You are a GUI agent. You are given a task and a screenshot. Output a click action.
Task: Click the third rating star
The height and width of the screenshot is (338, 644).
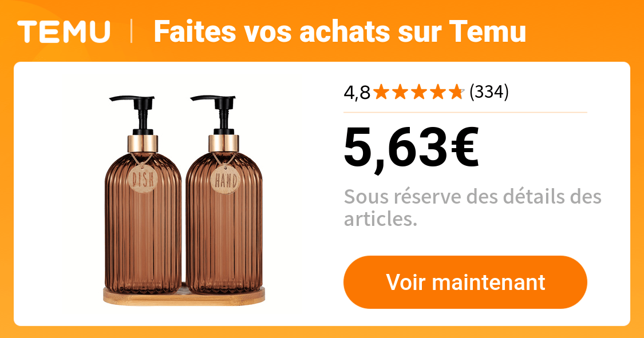tap(419, 92)
